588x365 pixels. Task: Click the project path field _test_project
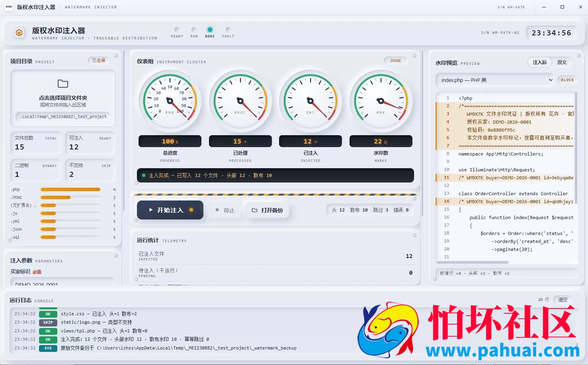[x=63, y=116]
